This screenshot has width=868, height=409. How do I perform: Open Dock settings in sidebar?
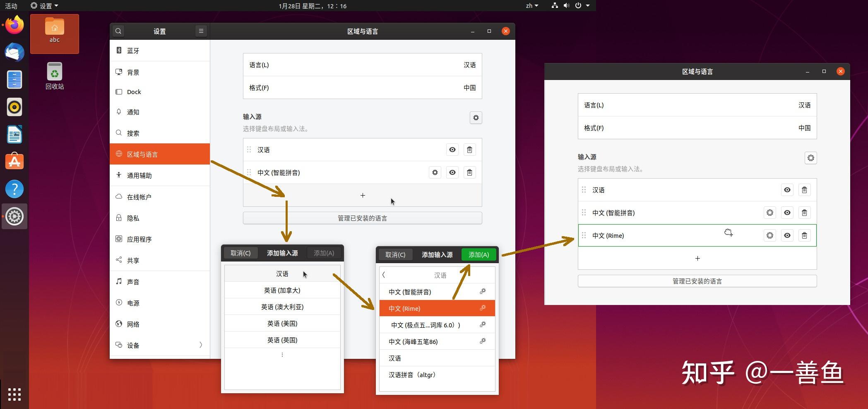click(160, 92)
